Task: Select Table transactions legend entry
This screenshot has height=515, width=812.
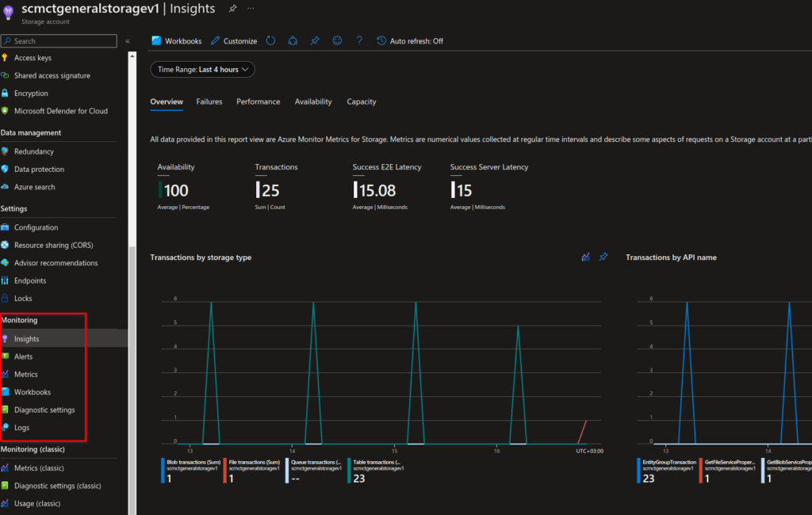Action: coord(376,471)
